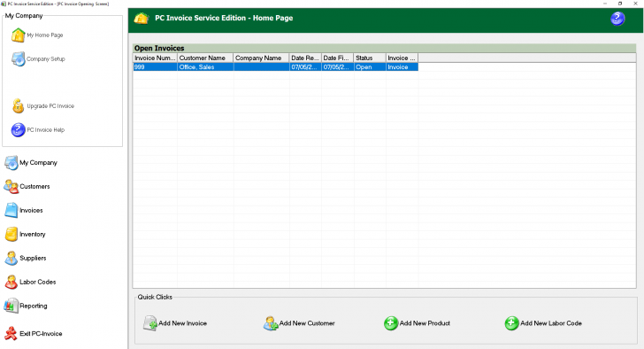Sort by the Date Received column header
Image resolution: width=644 pixels, height=349 pixels.
click(305, 58)
